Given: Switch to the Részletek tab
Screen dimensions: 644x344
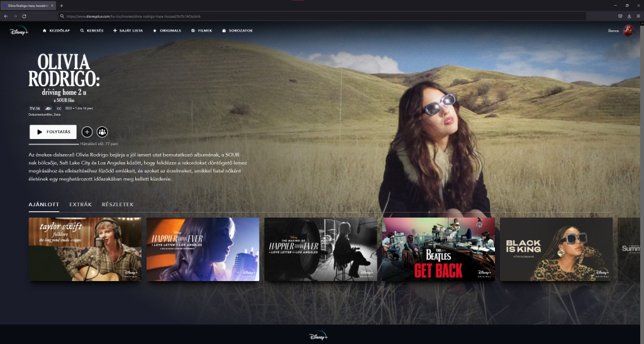Looking at the screenshot, I should coord(118,204).
